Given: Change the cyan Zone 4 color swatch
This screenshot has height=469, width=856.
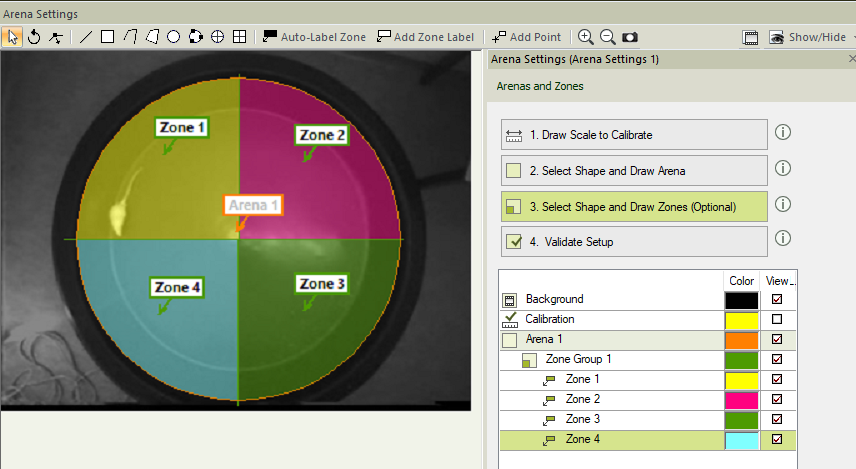Looking at the screenshot, I should pyautogui.click(x=742, y=440).
